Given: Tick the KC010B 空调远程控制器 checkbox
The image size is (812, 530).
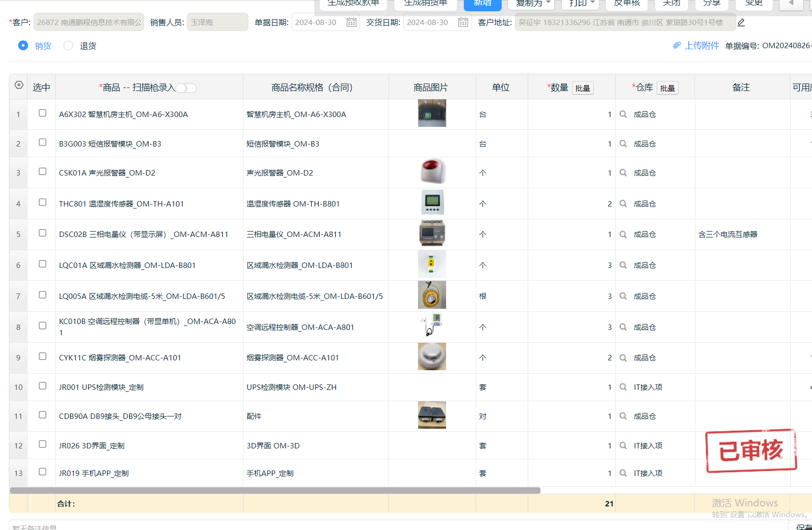Looking at the screenshot, I should pyautogui.click(x=43, y=325).
